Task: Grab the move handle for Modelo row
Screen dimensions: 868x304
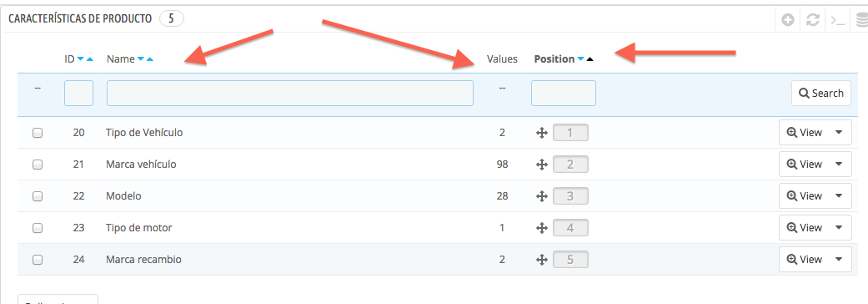Action: coord(542,195)
